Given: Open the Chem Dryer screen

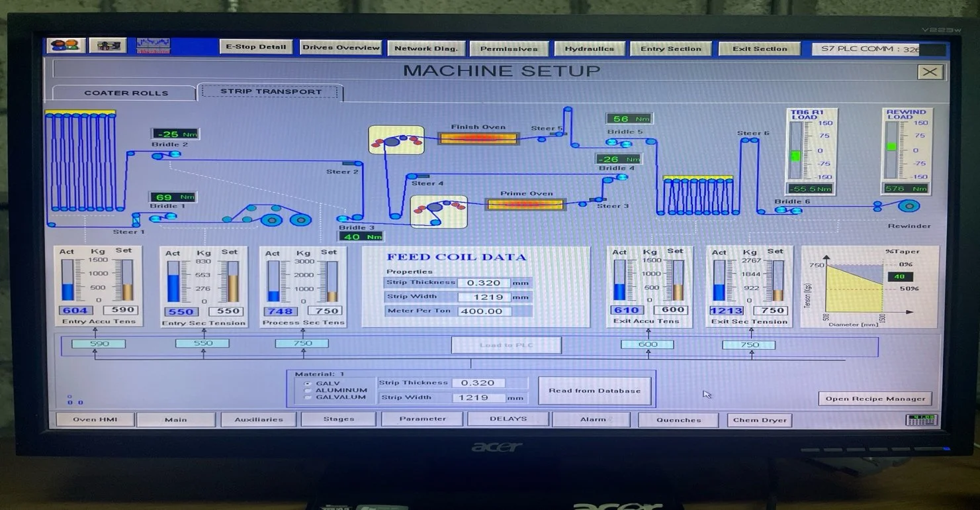Looking at the screenshot, I should point(760,420).
